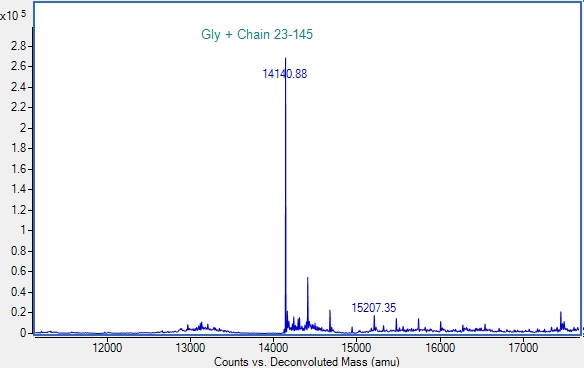Click the x-axis title 'Counts vs. Deconvoluted Mass (amu)'
Screen dimensions: 584x368
(307, 362)
